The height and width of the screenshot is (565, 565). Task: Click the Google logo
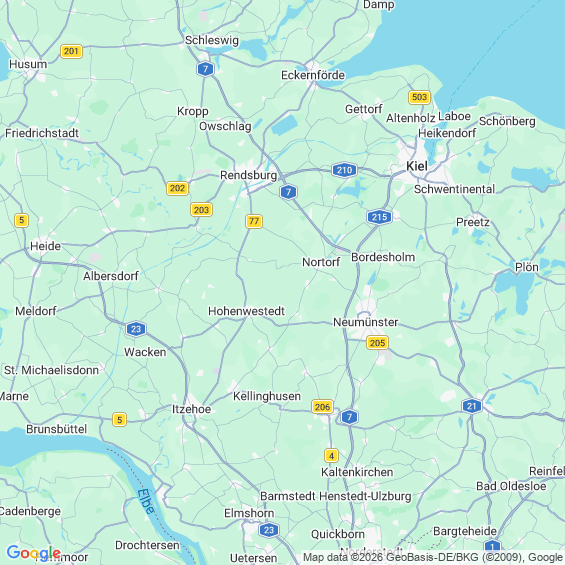pos(34,553)
